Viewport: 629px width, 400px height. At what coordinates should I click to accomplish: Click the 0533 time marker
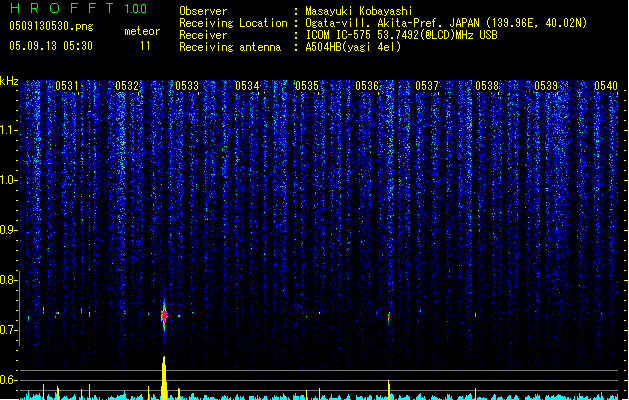[x=187, y=86]
